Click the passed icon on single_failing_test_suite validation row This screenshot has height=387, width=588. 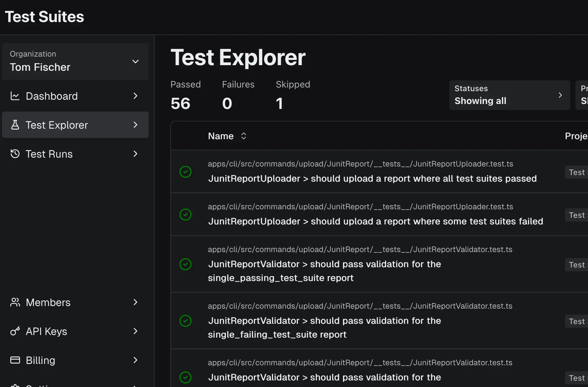point(185,321)
